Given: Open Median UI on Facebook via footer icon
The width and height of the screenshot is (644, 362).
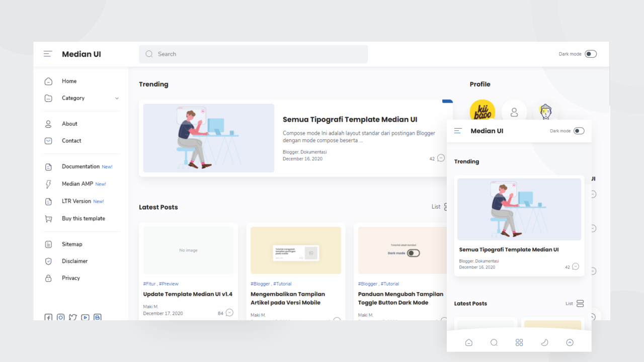Looking at the screenshot, I should 48,317.
